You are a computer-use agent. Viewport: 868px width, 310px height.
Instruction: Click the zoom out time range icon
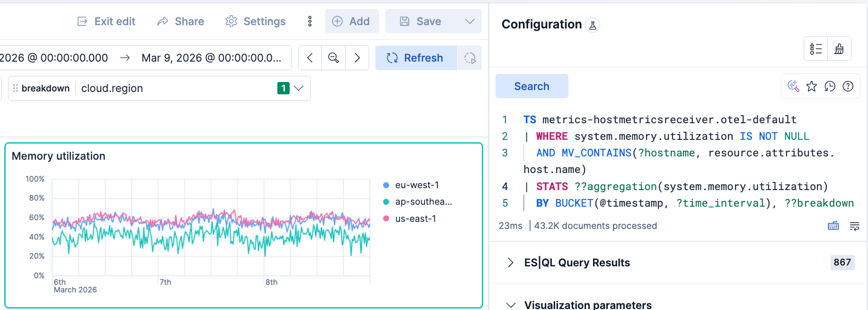click(333, 58)
